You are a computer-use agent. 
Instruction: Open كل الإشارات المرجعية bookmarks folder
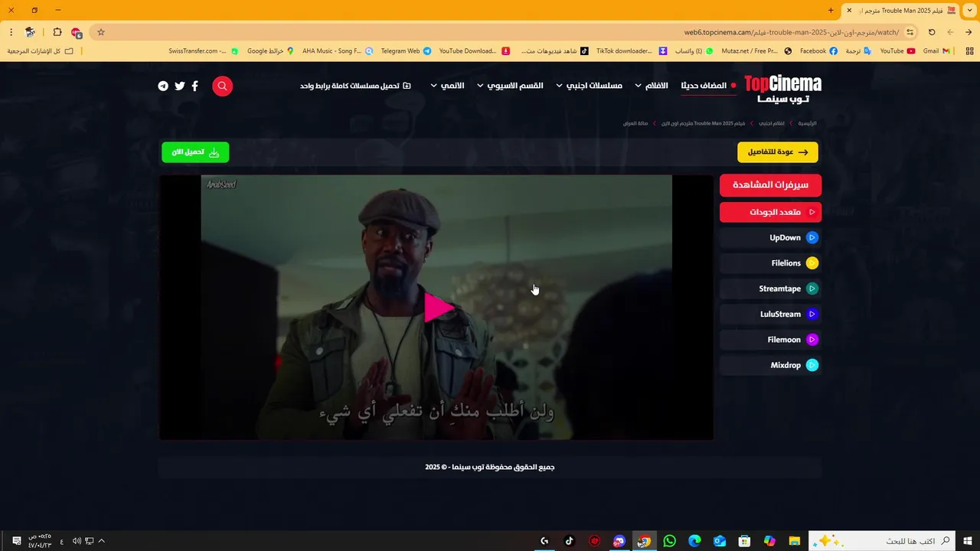[x=40, y=51]
